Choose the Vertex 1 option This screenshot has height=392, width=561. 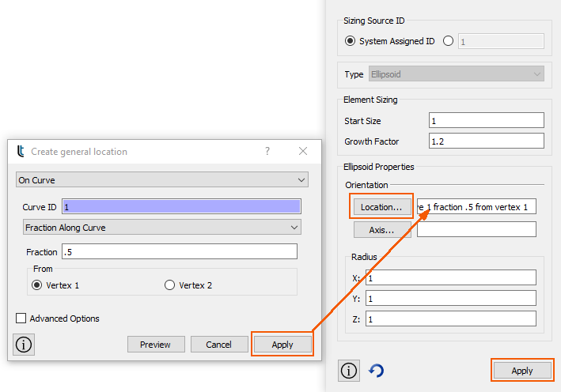pos(36,285)
